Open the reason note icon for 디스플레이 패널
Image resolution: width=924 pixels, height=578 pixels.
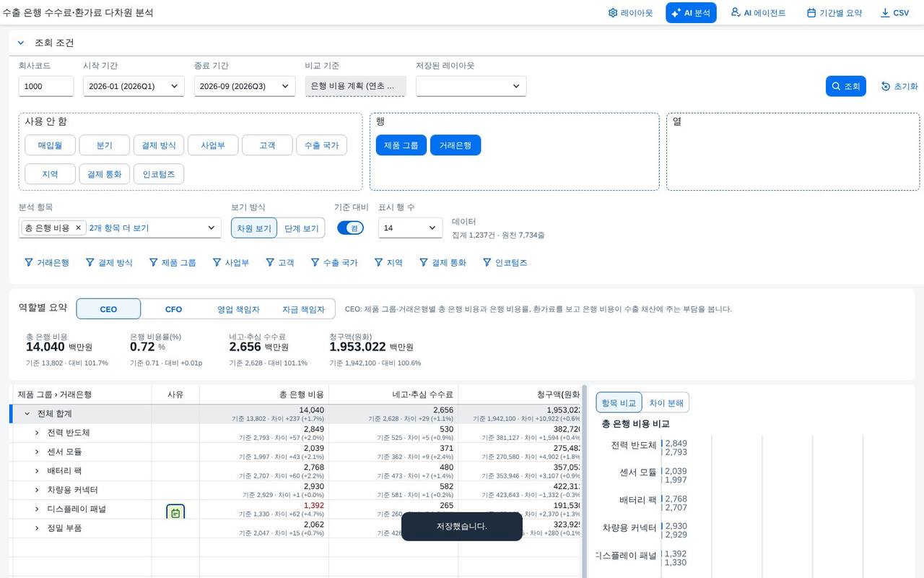(175, 512)
